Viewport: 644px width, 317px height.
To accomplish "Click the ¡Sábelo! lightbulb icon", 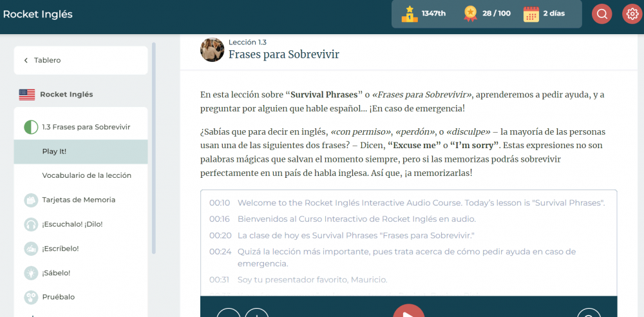I will click(31, 273).
